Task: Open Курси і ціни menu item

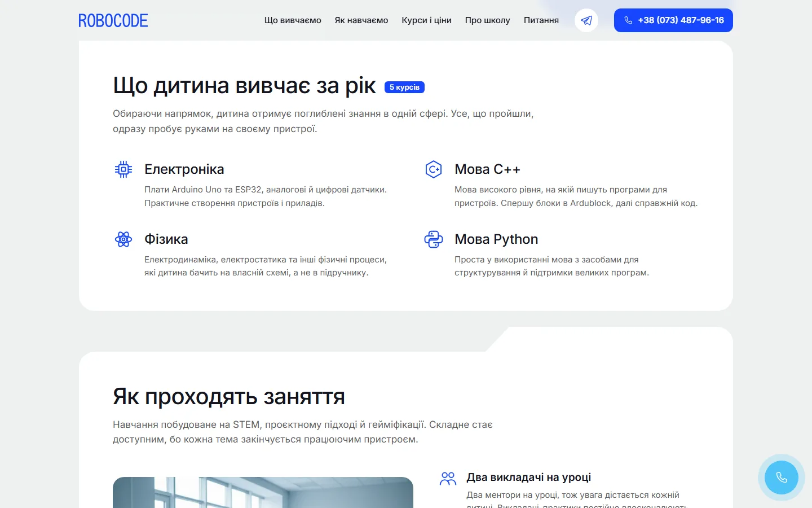Action: (x=426, y=20)
